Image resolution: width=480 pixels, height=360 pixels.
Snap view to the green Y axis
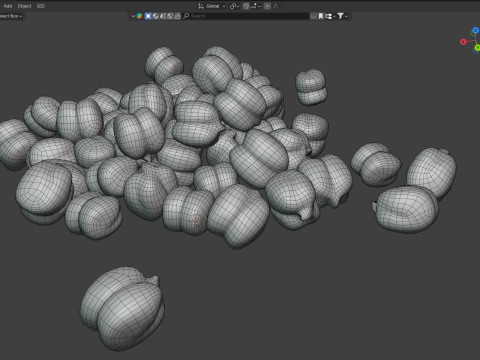pos(477,48)
